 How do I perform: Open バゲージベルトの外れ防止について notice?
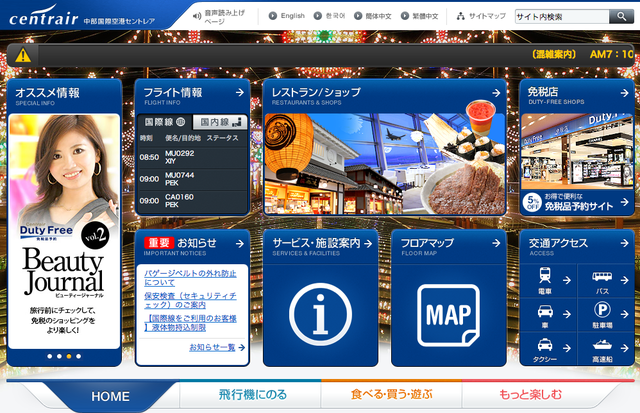pyautogui.click(x=190, y=278)
